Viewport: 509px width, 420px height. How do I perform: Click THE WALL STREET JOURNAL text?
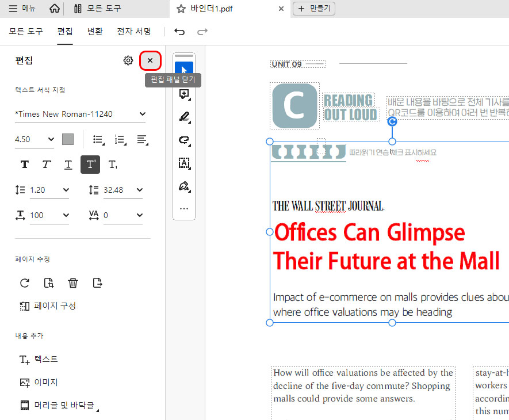pos(328,206)
